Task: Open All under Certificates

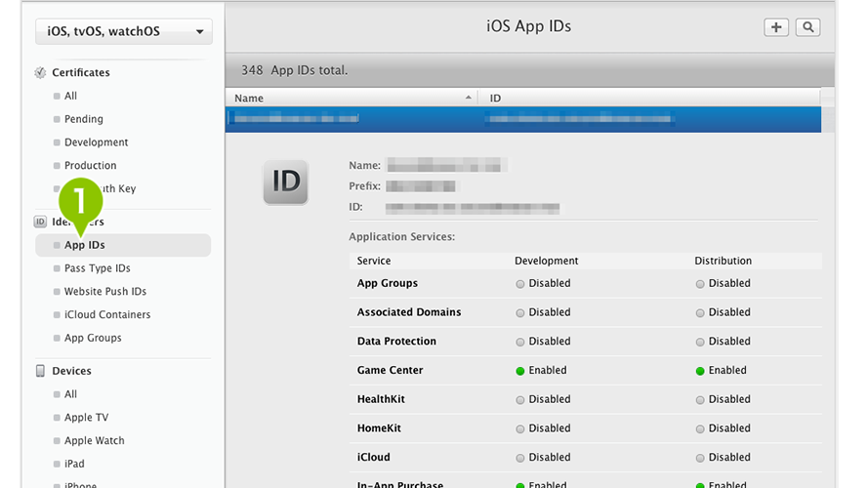Action: [71, 96]
